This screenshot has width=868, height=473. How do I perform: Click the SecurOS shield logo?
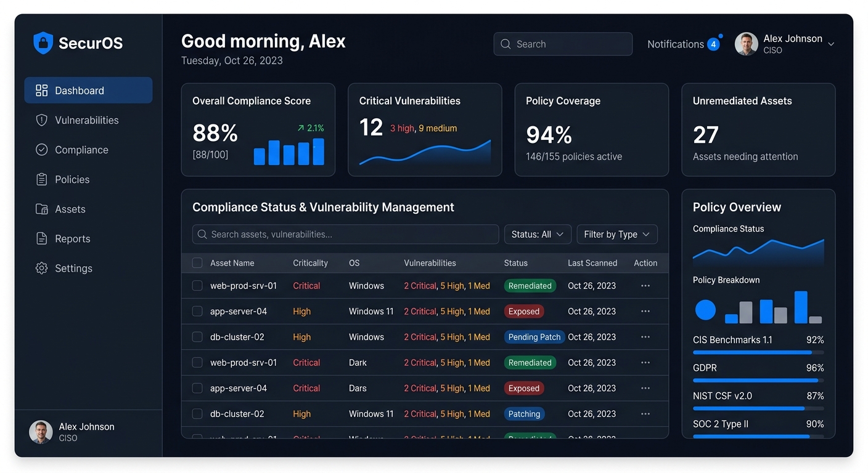[x=43, y=43]
